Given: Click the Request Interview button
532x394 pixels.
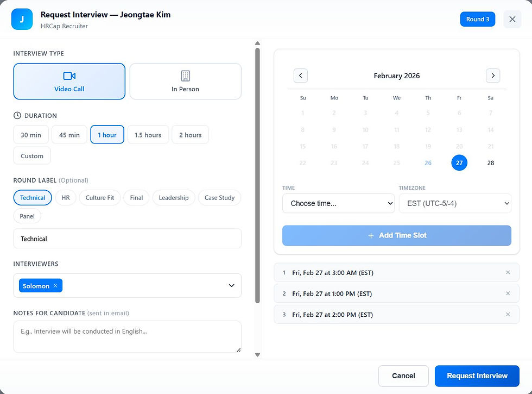Looking at the screenshot, I should coord(477,376).
